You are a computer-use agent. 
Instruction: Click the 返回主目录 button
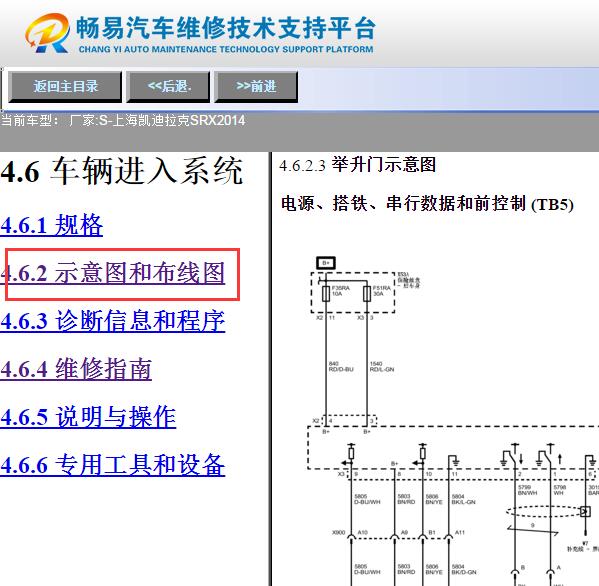pyautogui.click(x=65, y=87)
